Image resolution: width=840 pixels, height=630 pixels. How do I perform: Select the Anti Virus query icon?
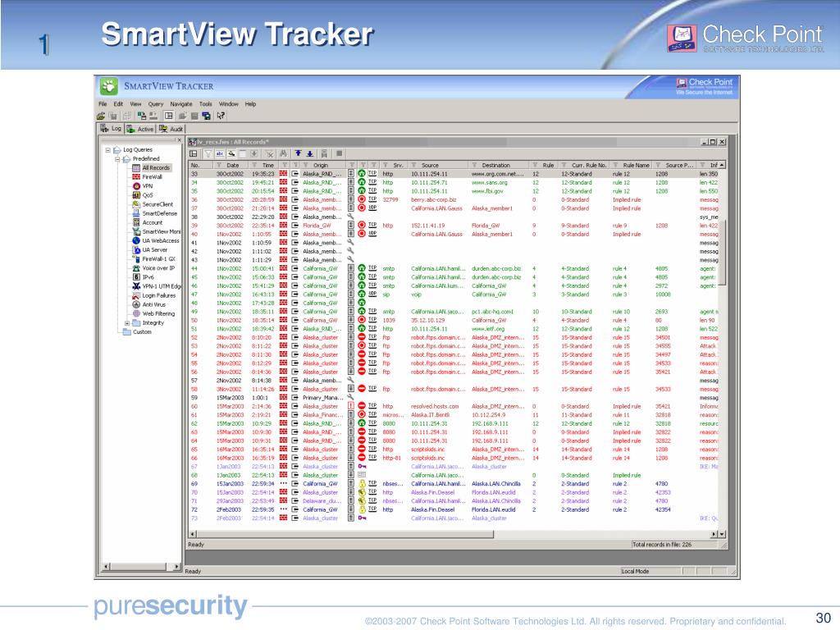click(136, 304)
